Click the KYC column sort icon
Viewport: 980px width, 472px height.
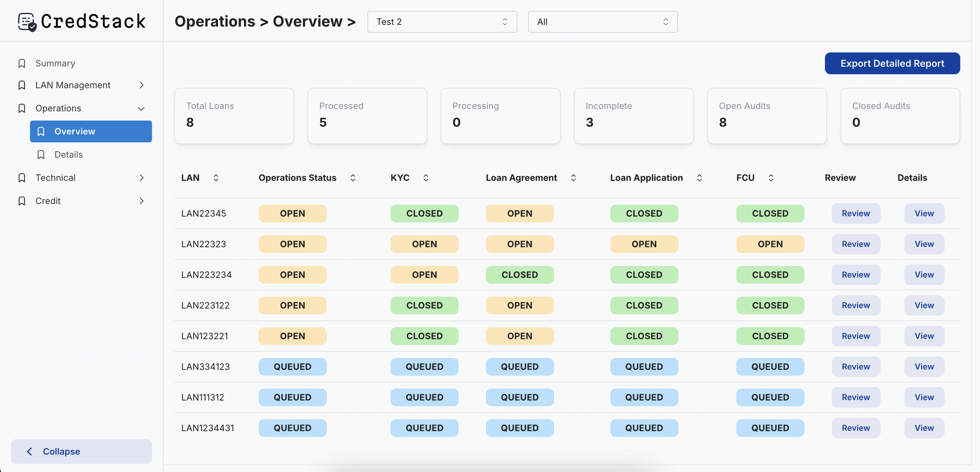pos(426,177)
